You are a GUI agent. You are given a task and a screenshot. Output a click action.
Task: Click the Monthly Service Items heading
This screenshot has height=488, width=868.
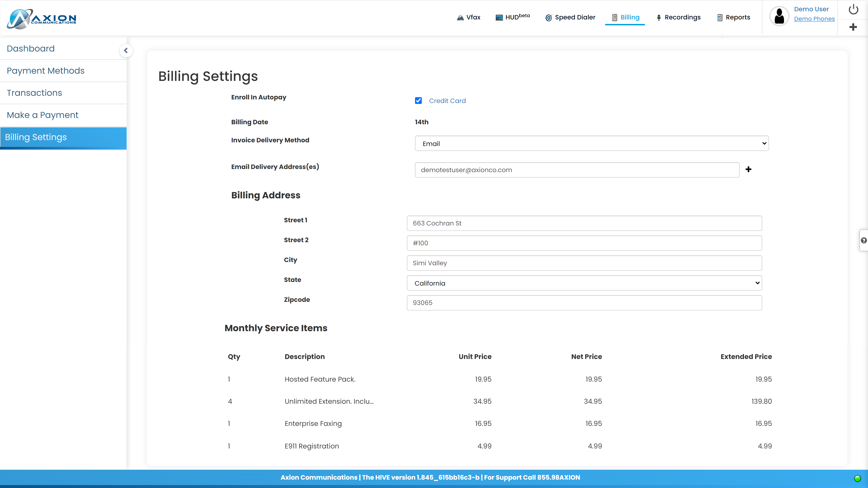tap(276, 328)
